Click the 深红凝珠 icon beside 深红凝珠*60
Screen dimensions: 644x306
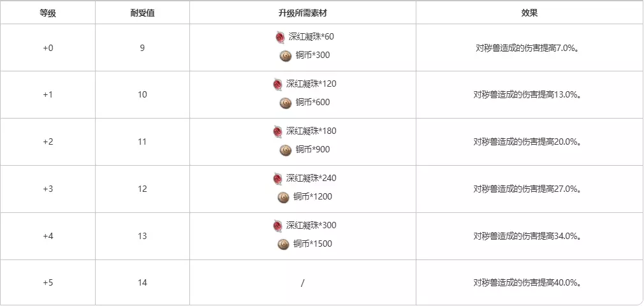point(279,37)
